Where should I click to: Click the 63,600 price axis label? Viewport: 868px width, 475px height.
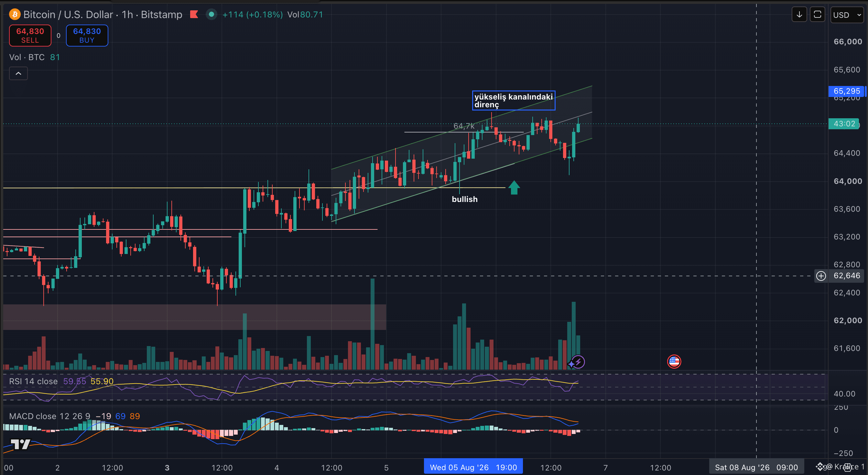[x=847, y=209]
